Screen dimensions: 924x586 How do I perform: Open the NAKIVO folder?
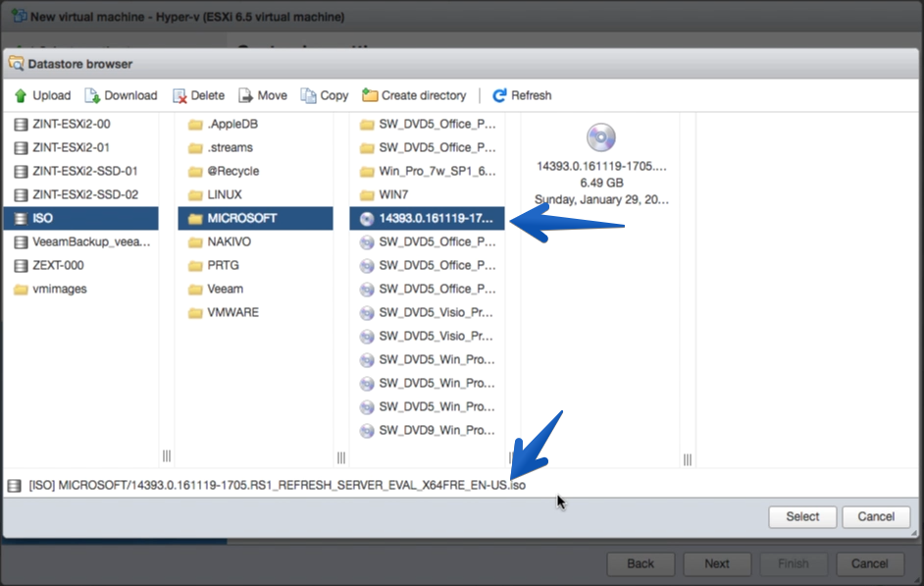click(x=255, y=241)
